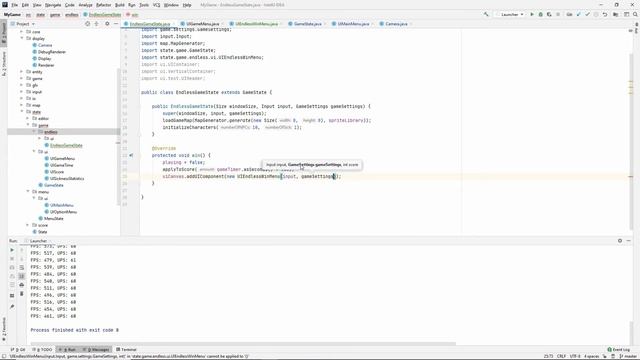
Task: Click the Build project hammer icon
Action: click(x=486, y=14)
